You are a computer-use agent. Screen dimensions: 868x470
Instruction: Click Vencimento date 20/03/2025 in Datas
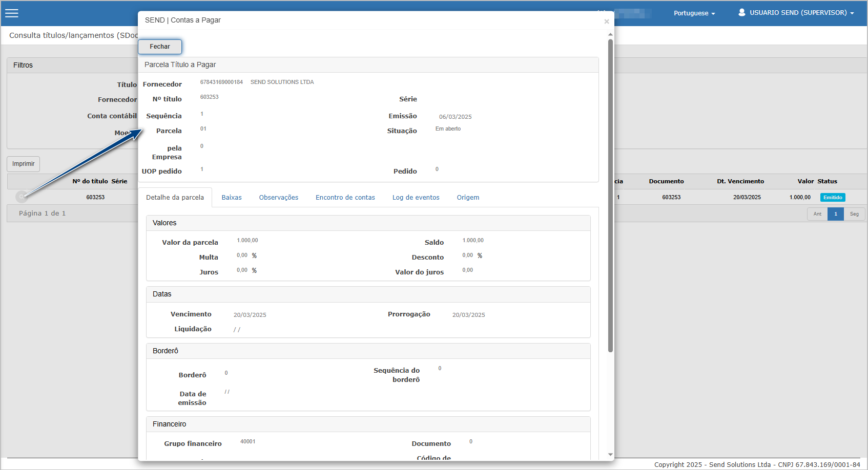pyautogui.click(x=250, y=315)
